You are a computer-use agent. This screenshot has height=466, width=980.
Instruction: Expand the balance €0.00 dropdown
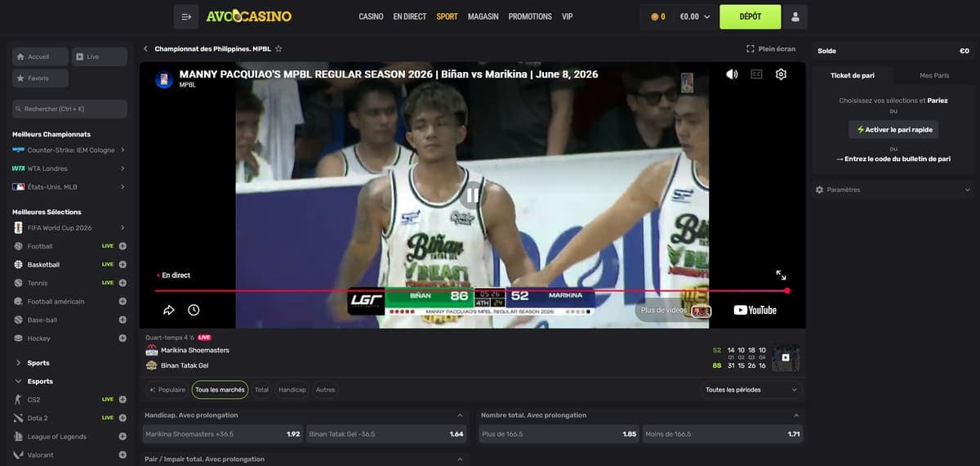[x=695, y=16]
